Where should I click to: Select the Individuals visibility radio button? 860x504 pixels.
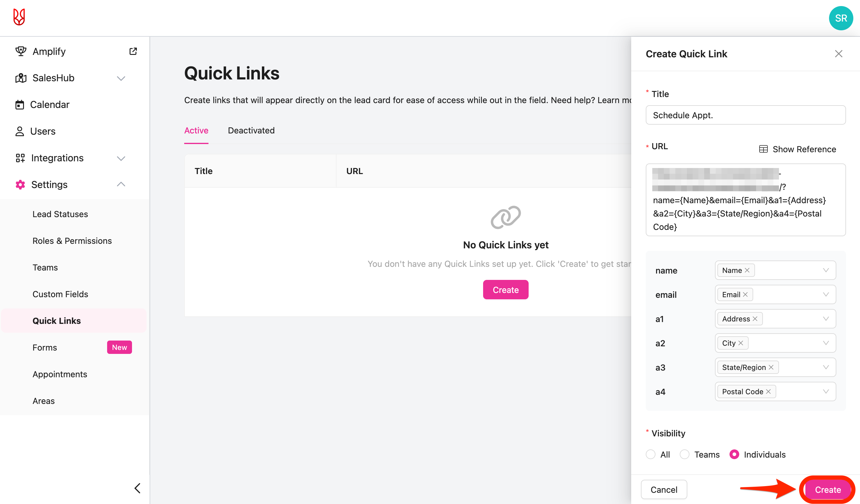click(x=734, y=455)
